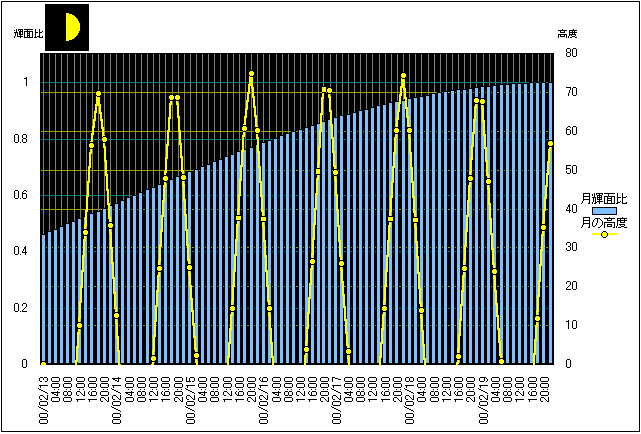The image size is (641, 434).
Task: Click the 50 value on the altitude axis
Action: tap(570, 170)
